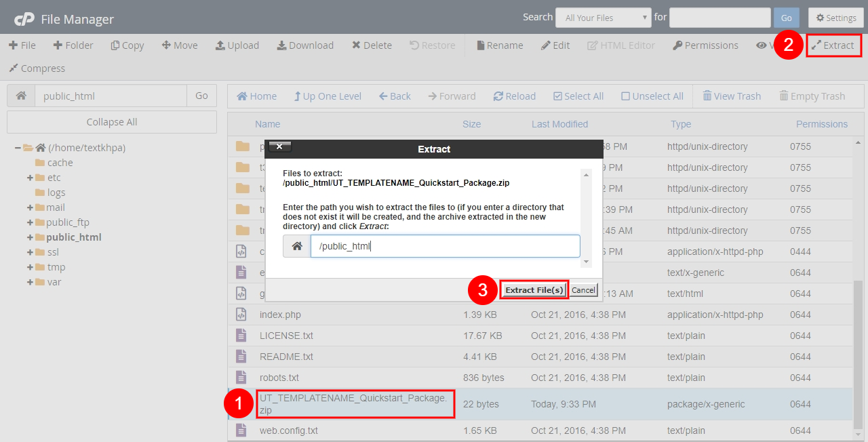Cancel the Extract dialog

(x=583, y=290)
